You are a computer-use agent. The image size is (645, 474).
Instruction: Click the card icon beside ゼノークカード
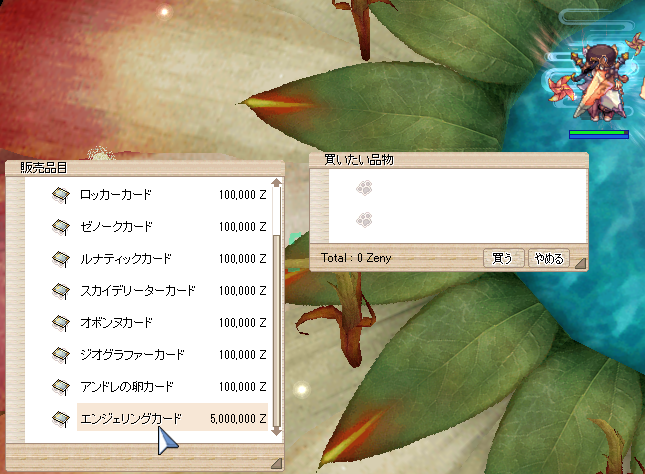coord(61,227)
